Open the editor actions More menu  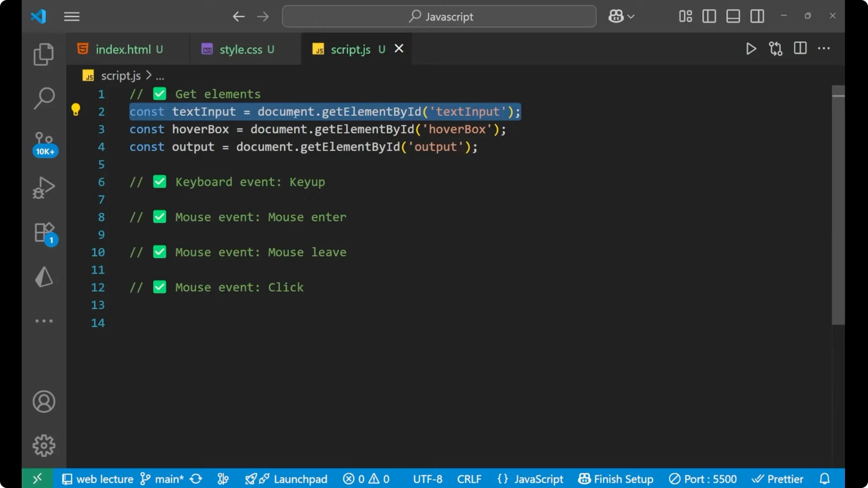click(824, 48)
